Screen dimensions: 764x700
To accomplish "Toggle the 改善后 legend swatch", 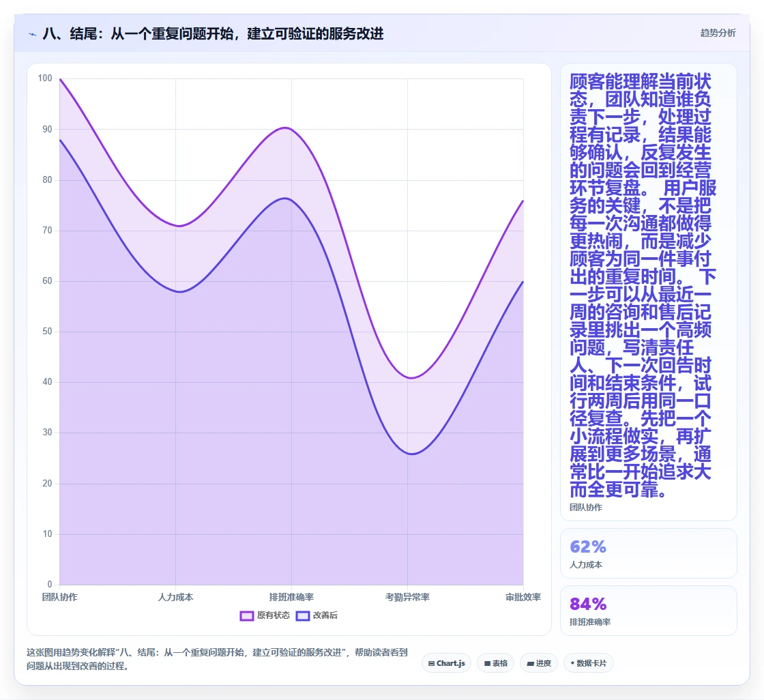I will coord(303,615).
